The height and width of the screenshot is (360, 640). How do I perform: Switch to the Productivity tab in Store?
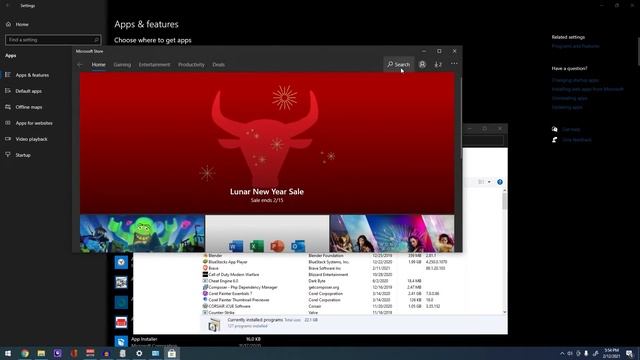click(x=191, y=64)
